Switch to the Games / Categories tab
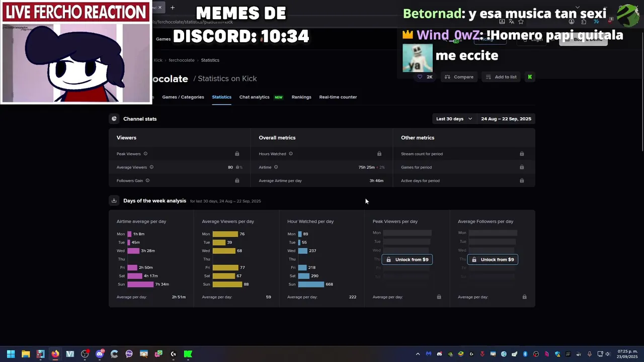Image resolution: width=644 pixels, height=362 pixels. [x=183, y=97]
